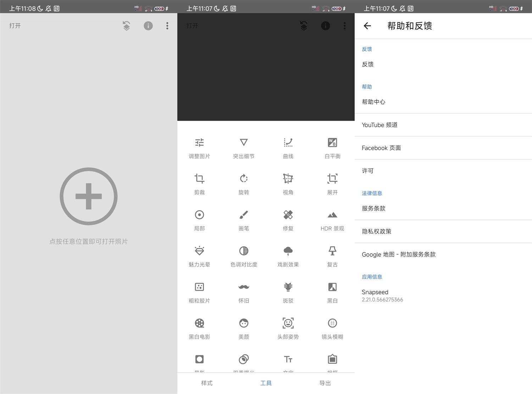Open the 镜头模糊 lens blur tool
532x394 pixels.
coord(332,328)
